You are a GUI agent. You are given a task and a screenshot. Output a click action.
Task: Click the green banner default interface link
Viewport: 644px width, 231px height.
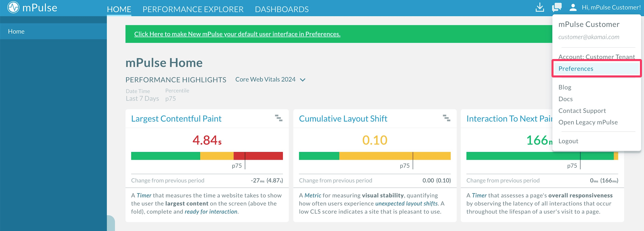237,34
